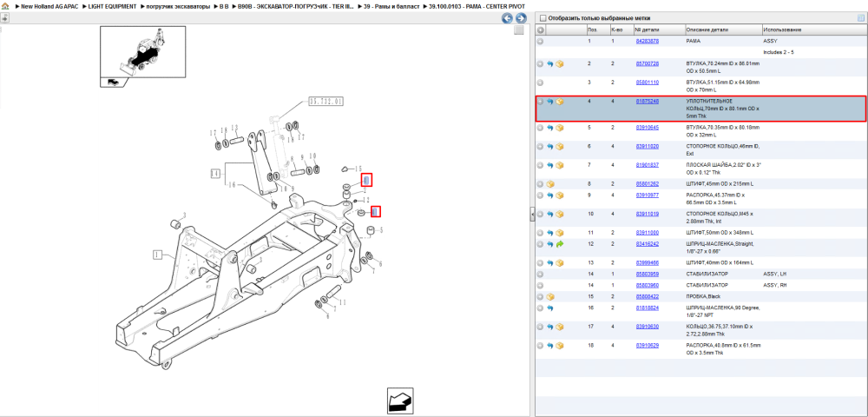Navigate to the previous diagram with left arrow

pos(507,18)
